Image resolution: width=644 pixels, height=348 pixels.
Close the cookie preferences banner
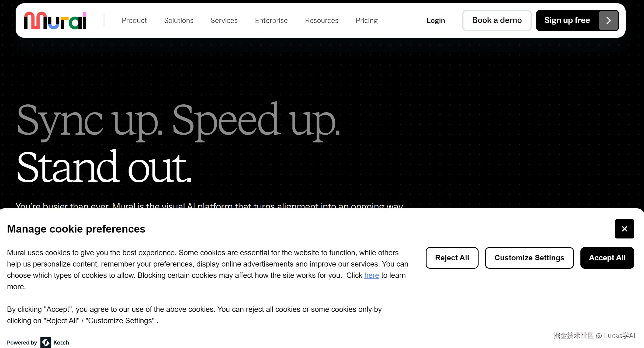coord(624,229)
